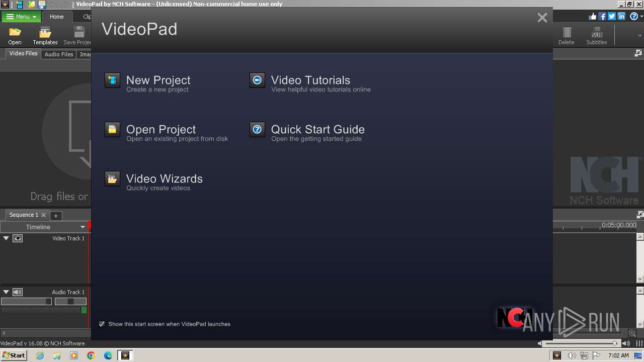Click the Open Project folder icon
The height and width of the screenshot is (362, 644).
(112, 129)
